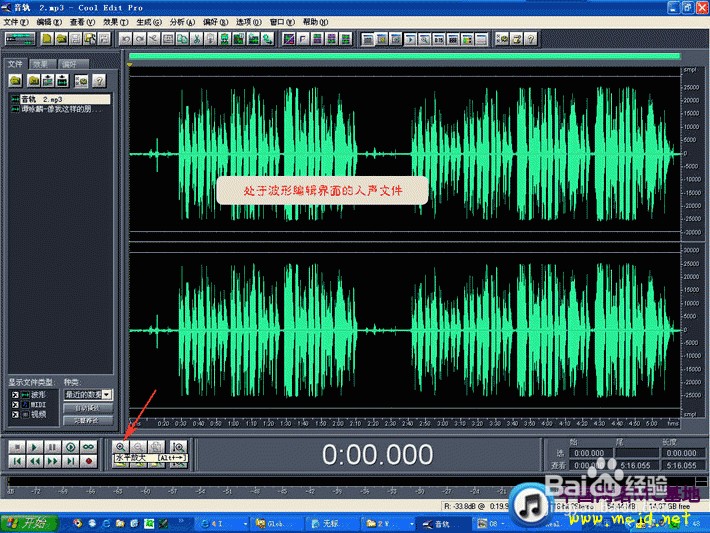Click the upper button below 种类 dropdown
The height and width of the screenshot is (533, 710).
pyautogui.click(x=88, y=408)
